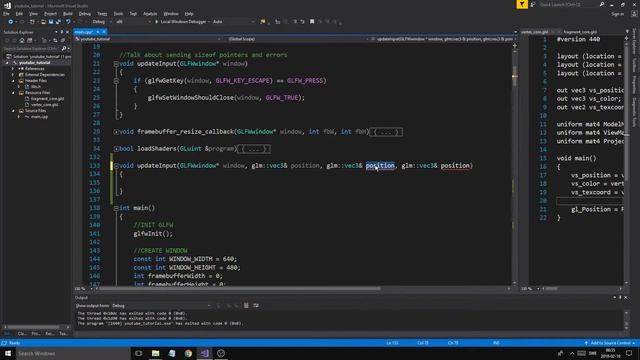Open 'Show output from' Debug dropdown

[x=161, y=305]
